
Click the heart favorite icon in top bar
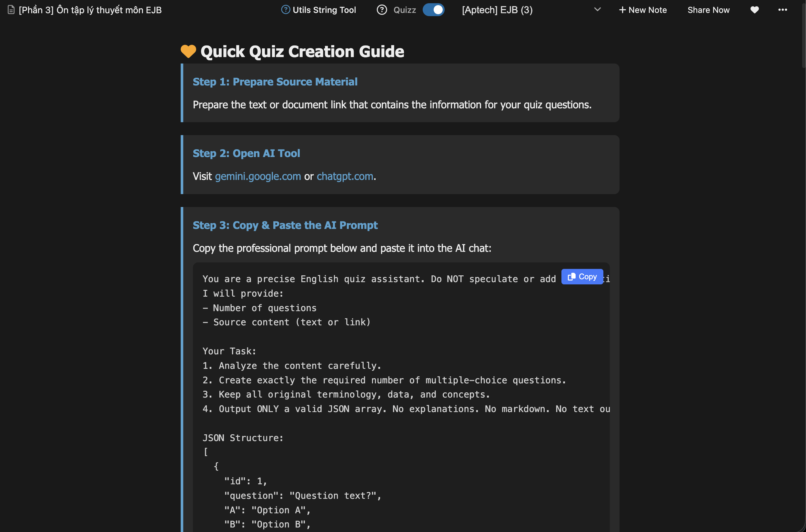pyautogui.click(x=754, y=10)
